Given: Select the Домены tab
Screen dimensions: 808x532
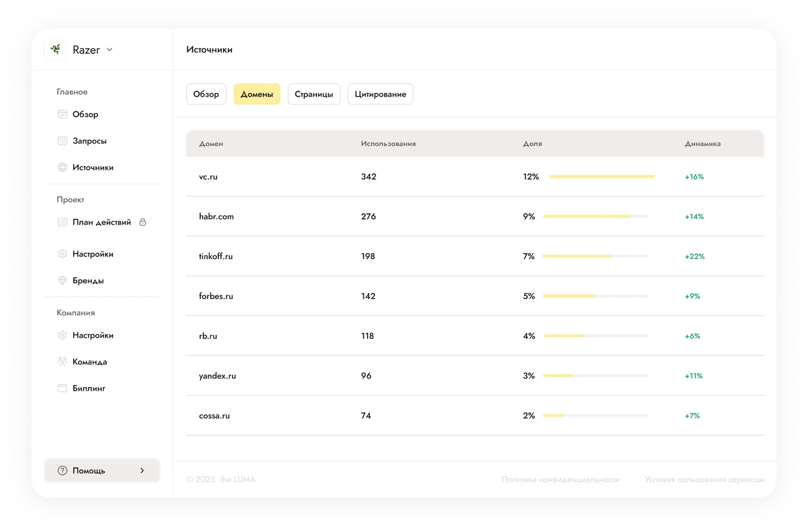Looking at the screenshot, I should [257, 94].
